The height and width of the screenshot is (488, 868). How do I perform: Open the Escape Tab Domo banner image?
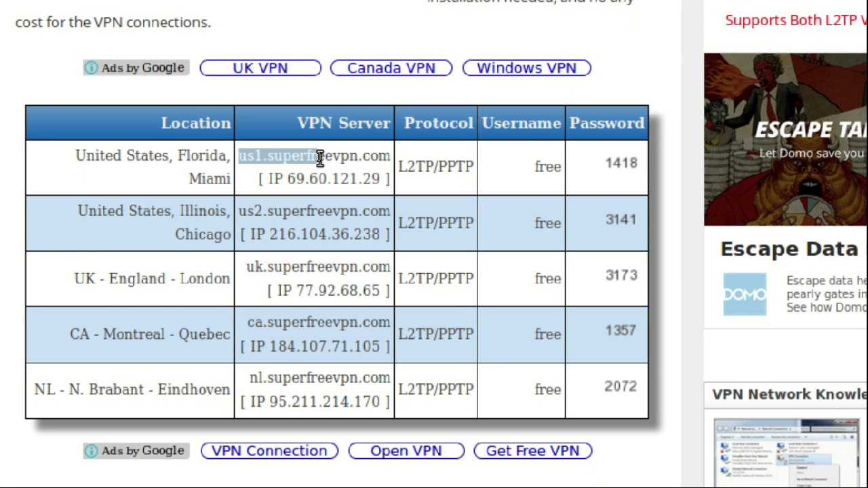click(x=785, y=139)
